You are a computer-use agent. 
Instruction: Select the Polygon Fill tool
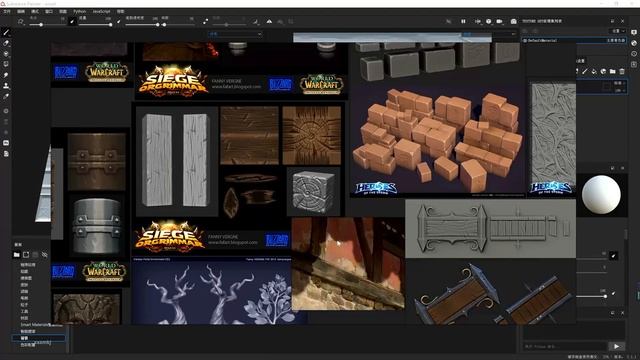6,64
